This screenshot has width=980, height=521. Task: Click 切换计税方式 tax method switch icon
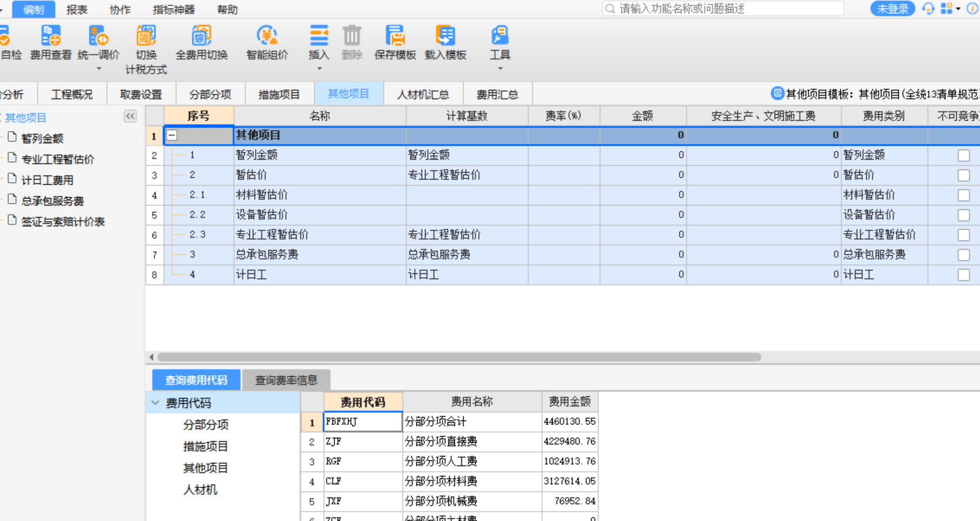pyautogui.click(x=146, y=36)
